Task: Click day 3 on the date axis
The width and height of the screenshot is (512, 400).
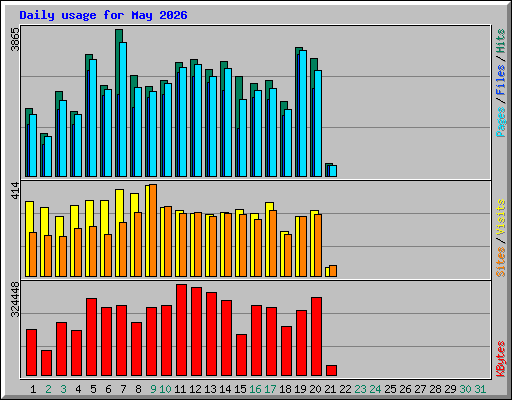Action: (x=63, y=389)
